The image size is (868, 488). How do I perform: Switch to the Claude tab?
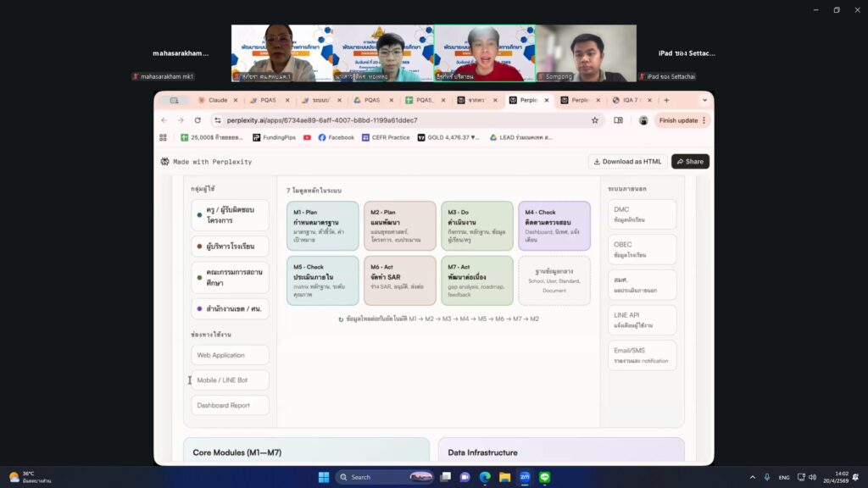pyautogui.click(x=215, y=100)
